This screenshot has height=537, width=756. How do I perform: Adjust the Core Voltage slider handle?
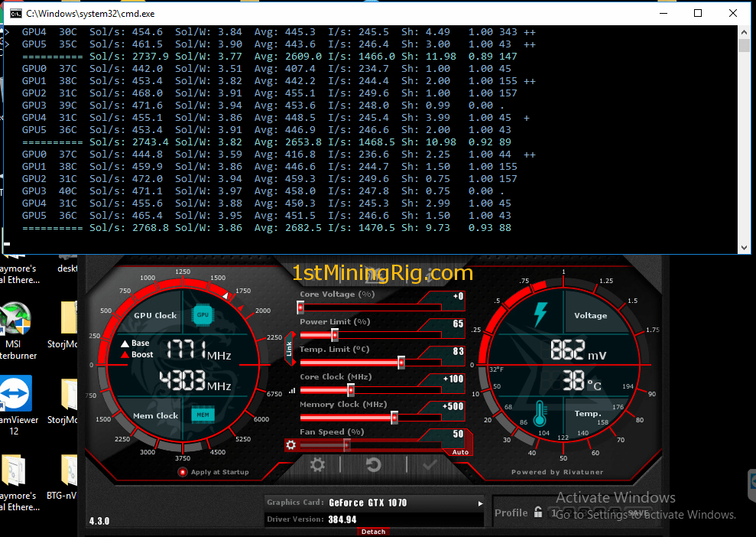[300, 307]
